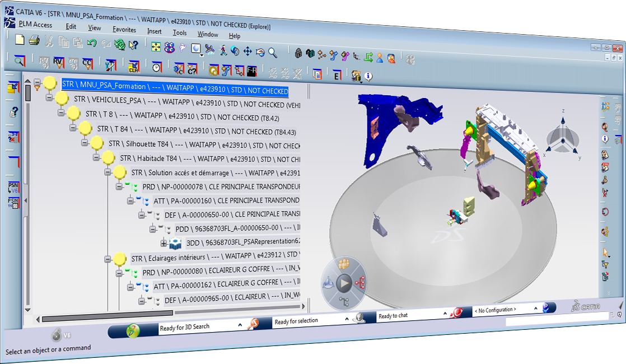
Task: Open the Ready for selection dropdown arrow
Action: tap(347, 319)
